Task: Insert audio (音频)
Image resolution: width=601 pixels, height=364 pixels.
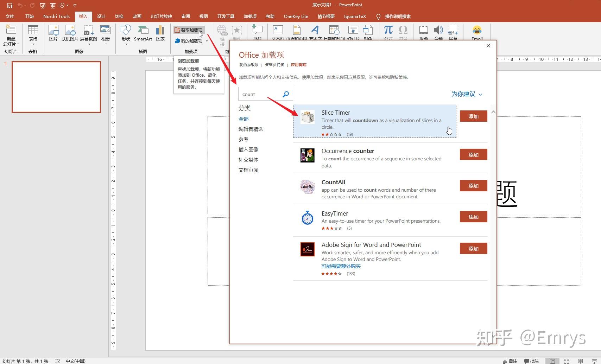Action: pyautogui.click(x=438, y=30)
